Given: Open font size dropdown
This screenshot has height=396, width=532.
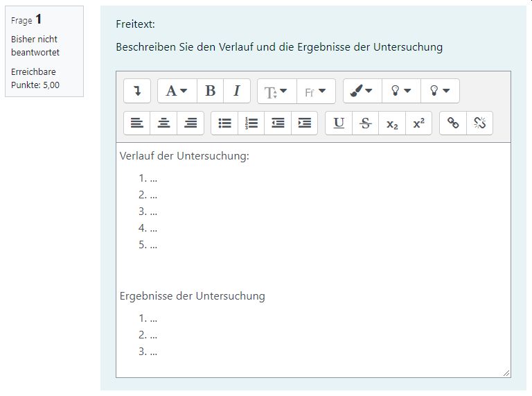Looking at the screenshot, I should pos(277,91).
